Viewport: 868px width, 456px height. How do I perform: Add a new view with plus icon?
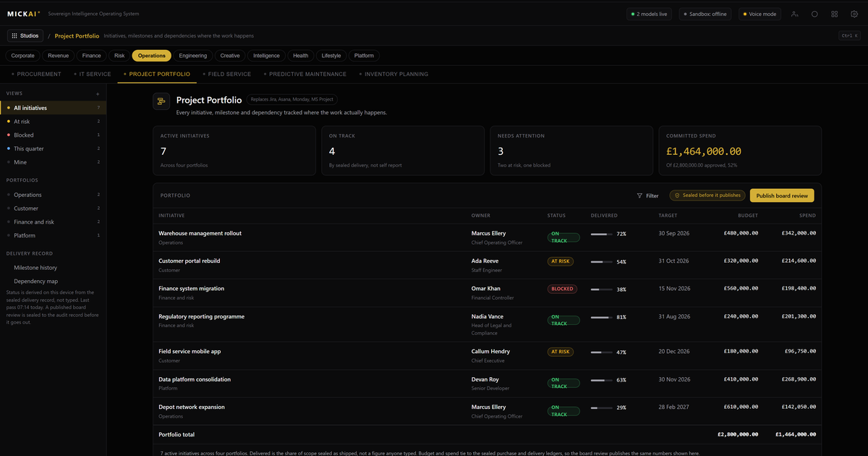[98, 93]
